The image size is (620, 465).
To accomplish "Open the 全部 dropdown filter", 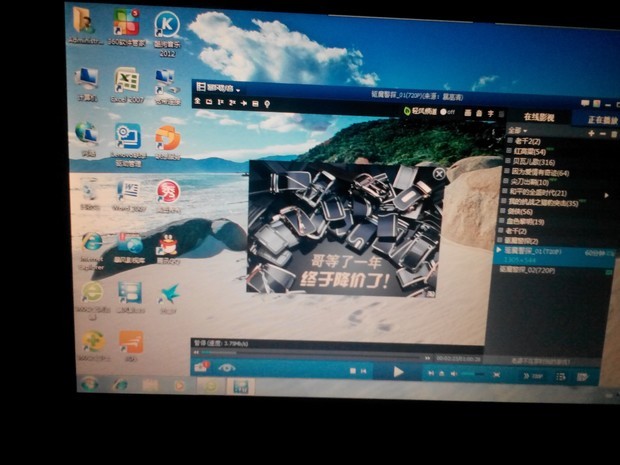I will 516,131.
